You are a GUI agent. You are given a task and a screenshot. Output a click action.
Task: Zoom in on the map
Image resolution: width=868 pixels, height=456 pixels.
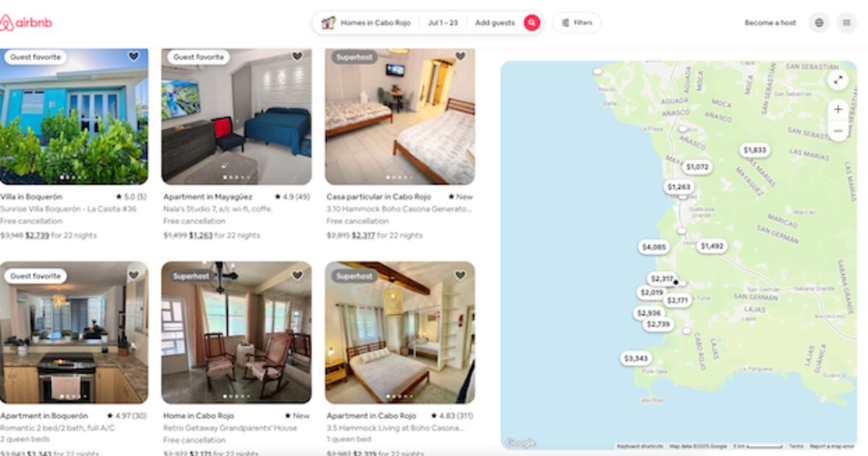click(838, 109)
